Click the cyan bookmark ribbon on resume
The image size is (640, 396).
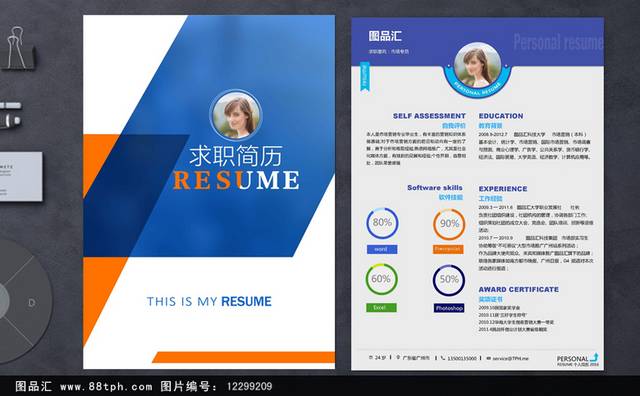[x=365, y=76]
